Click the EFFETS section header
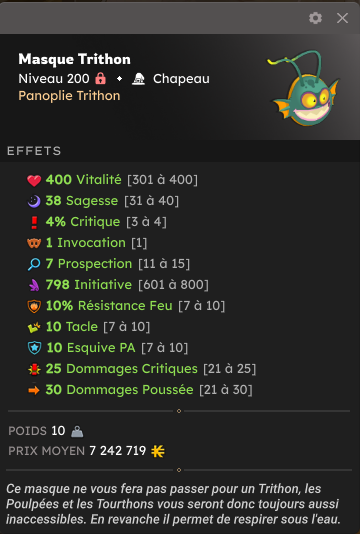Image resolution: width=360 pixels, height=534 pixels. point(34,151)
